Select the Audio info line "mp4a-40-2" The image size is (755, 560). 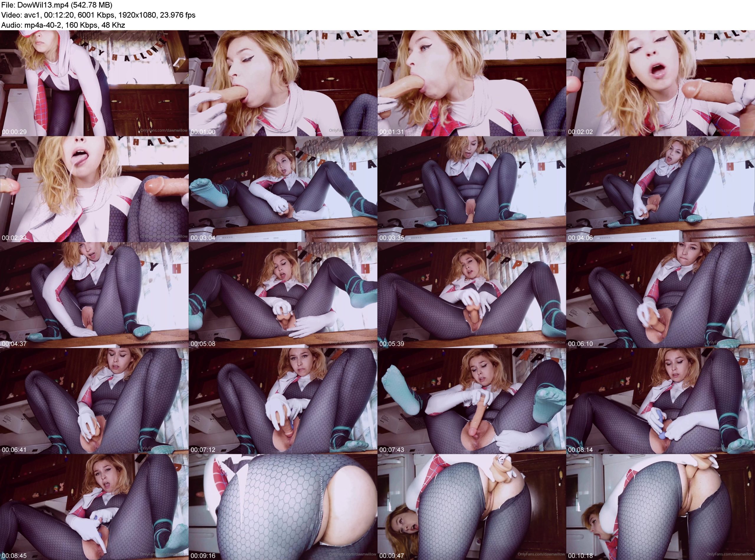pos(63,25)
